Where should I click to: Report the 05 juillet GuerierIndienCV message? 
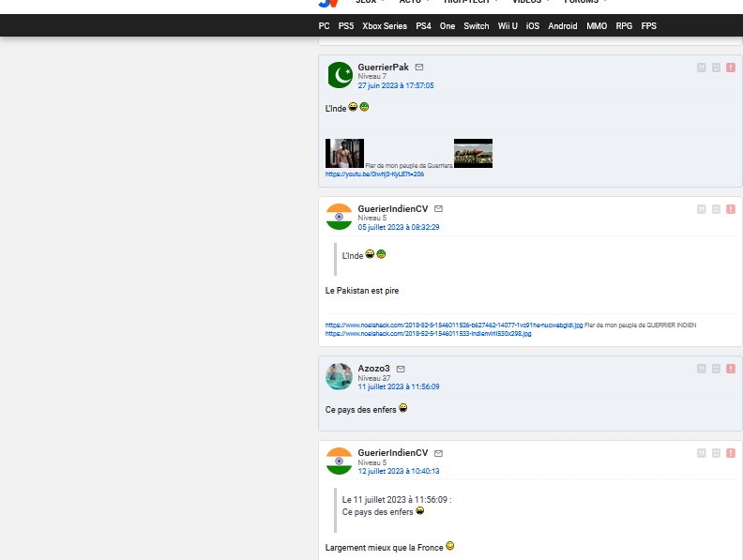click(731, 209)
